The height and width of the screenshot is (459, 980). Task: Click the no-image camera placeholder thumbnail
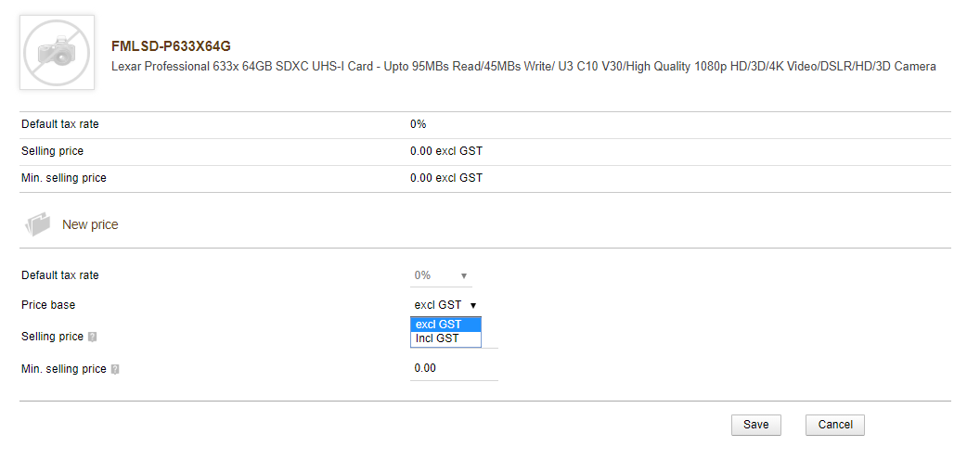click(x=57, y=53)
